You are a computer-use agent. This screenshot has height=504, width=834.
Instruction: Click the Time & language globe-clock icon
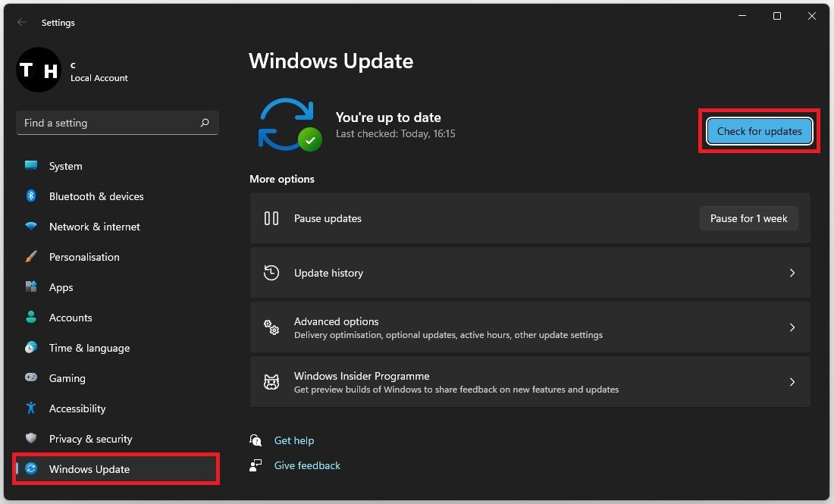click(31, 347)
